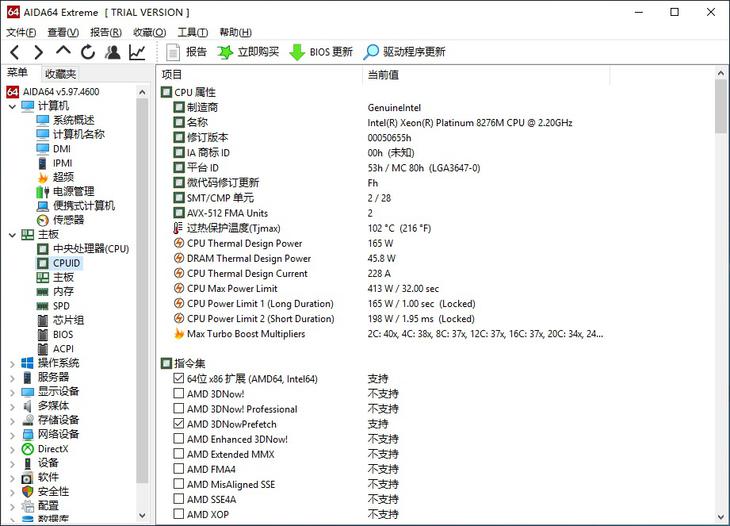Open the SPD tree entry

click(x=61, y=306)
